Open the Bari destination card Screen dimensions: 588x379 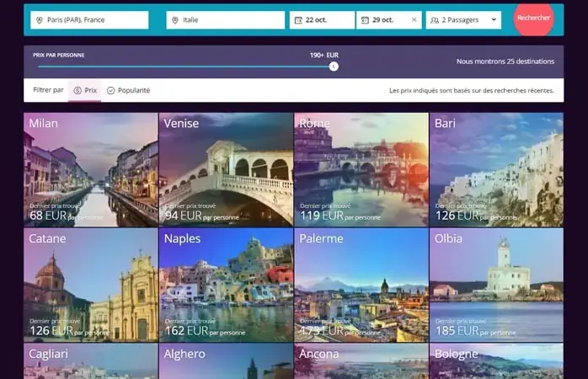(496, 170)
